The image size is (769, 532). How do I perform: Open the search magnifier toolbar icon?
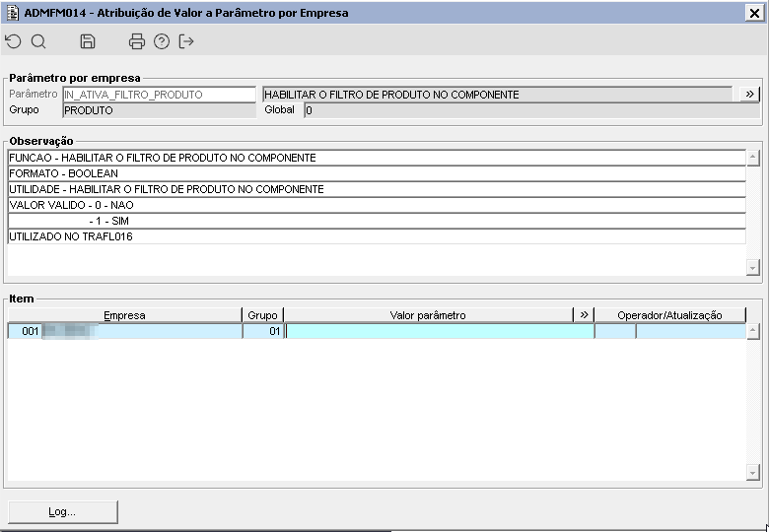pyautogui.click(x=38, y=41)
